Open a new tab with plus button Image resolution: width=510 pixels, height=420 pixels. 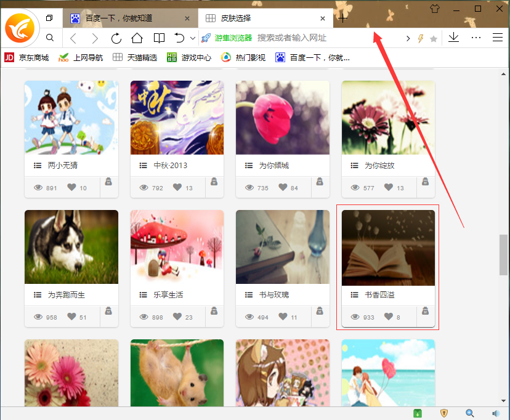[x=342, y=18]
